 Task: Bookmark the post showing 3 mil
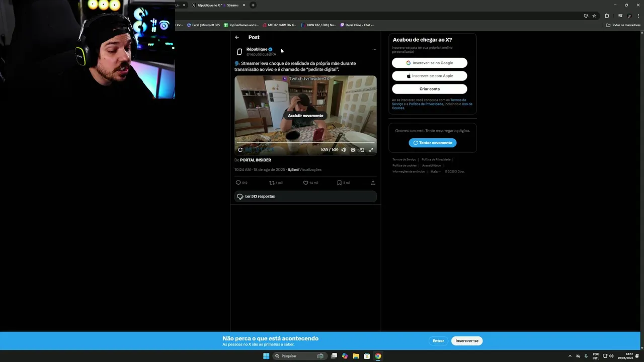[x=344, y=183]
